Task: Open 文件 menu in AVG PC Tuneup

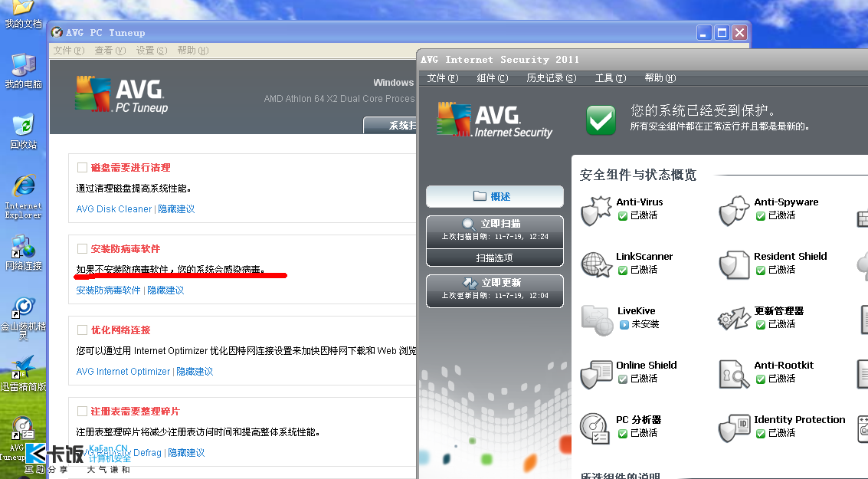Action: (x=69, y=51)
